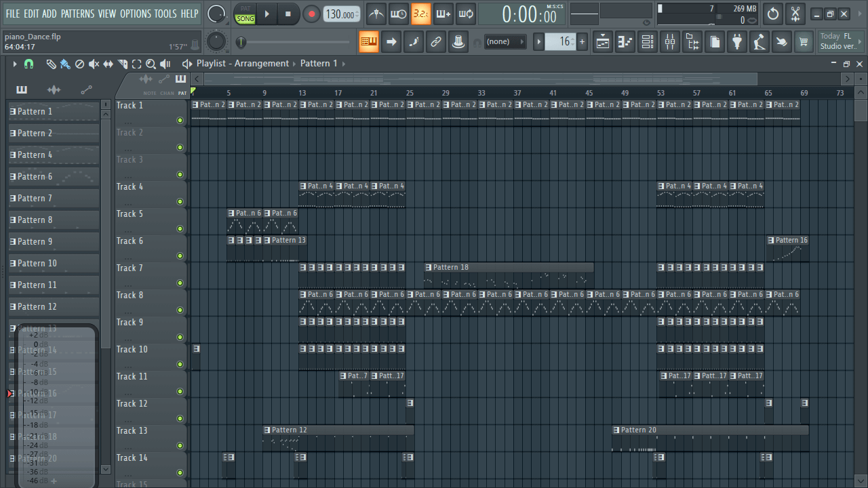Select the Slice tool in playlist toolbar
The width and height of the screenshot is (868, 488).
click(x=123, y=64)
